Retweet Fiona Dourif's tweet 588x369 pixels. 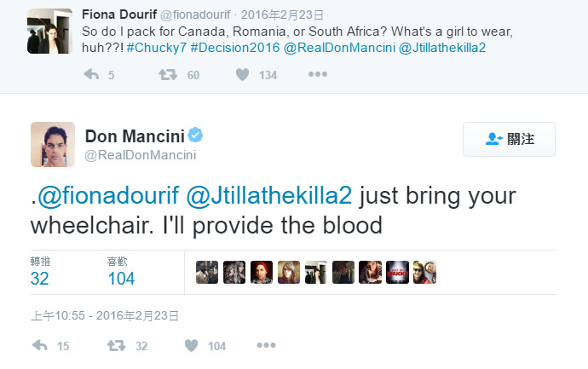coord(168,75)
